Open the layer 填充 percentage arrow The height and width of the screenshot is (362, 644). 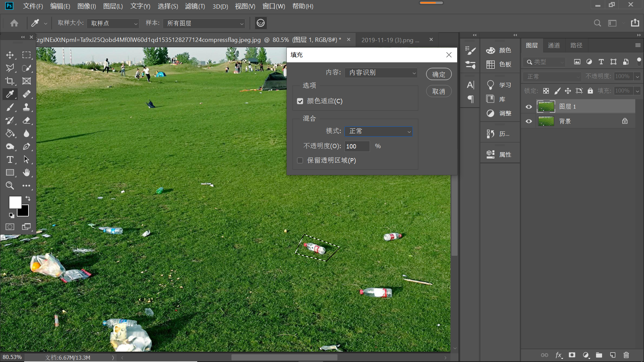[x=638, y=91]
